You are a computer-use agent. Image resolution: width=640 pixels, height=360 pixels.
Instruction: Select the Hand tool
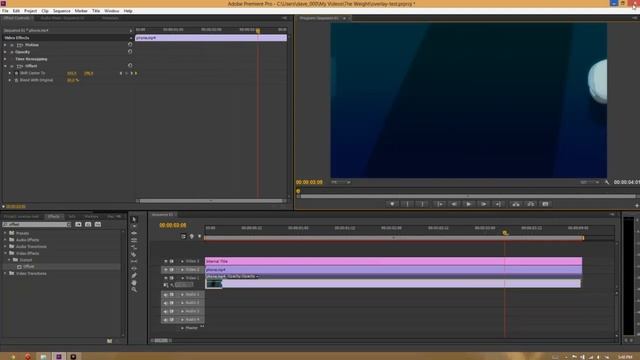coord(134,282)
